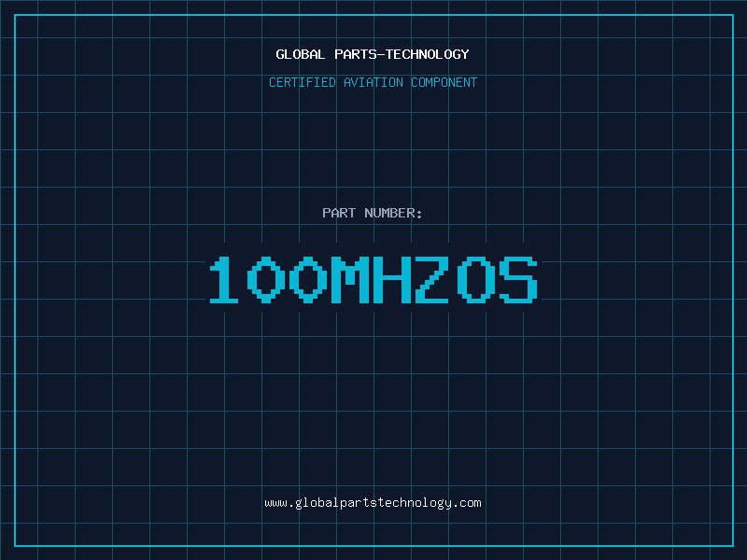Open the www.globalpartstechnology.com link
This screenshot has height=560, width=747.
[373, 503]
